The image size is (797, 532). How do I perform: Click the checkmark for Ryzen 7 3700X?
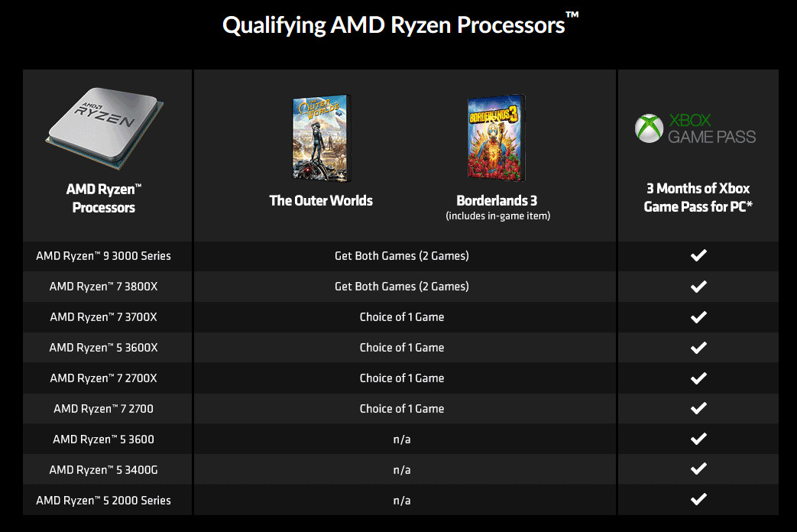click(x=698, y=317)
